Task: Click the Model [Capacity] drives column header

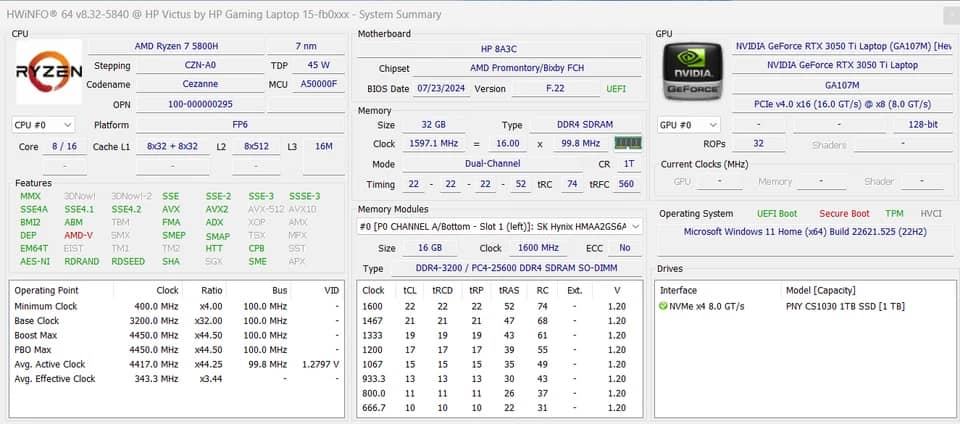Action: coord(868,291)
